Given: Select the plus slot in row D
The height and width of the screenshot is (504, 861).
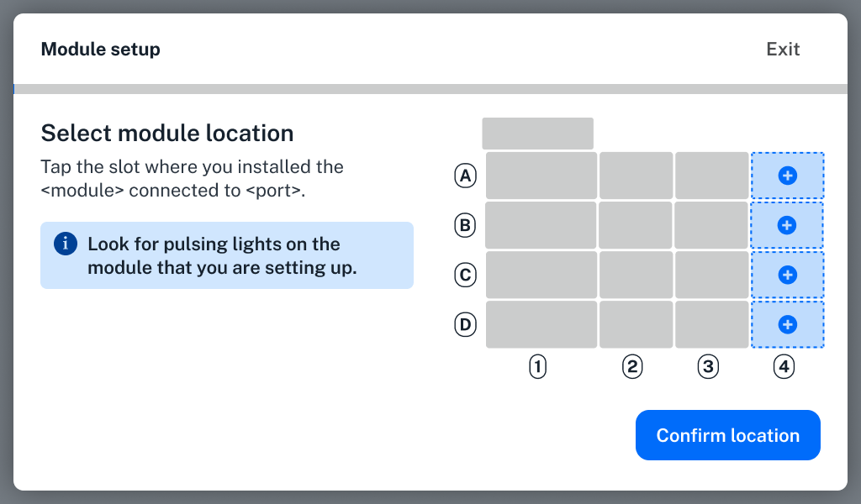Looking at the screenshot, I should click(x=787, y=324).
